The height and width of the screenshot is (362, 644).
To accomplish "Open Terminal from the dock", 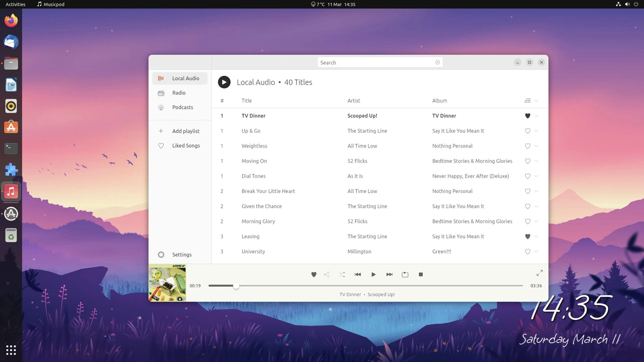I will [11, 148].
